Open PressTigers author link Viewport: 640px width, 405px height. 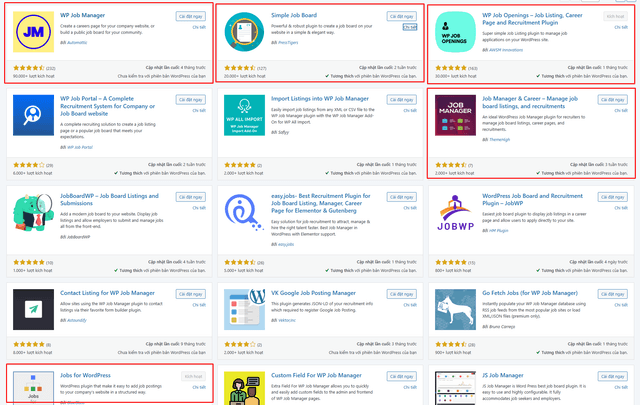click(x=288, y=42)
